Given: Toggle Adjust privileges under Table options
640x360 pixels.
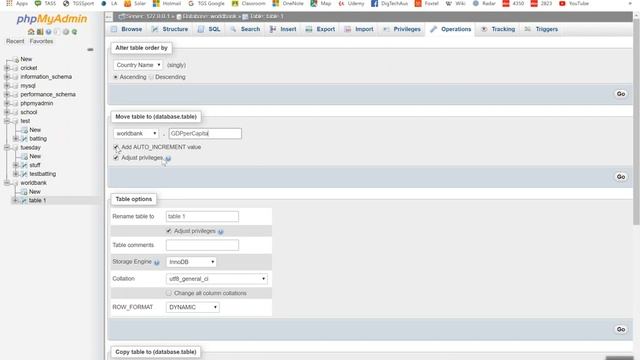Looking at the screenshot, I should (x=169, y=231).
